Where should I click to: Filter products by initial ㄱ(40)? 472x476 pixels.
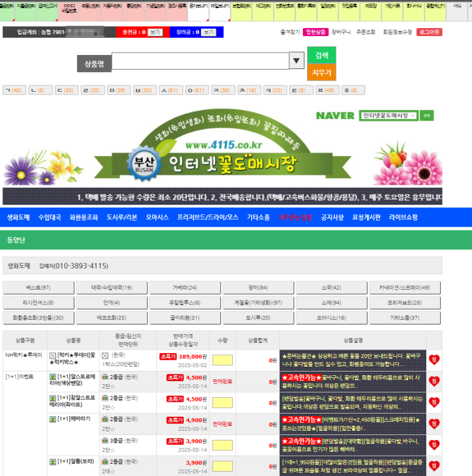click(x=14, y=90)
